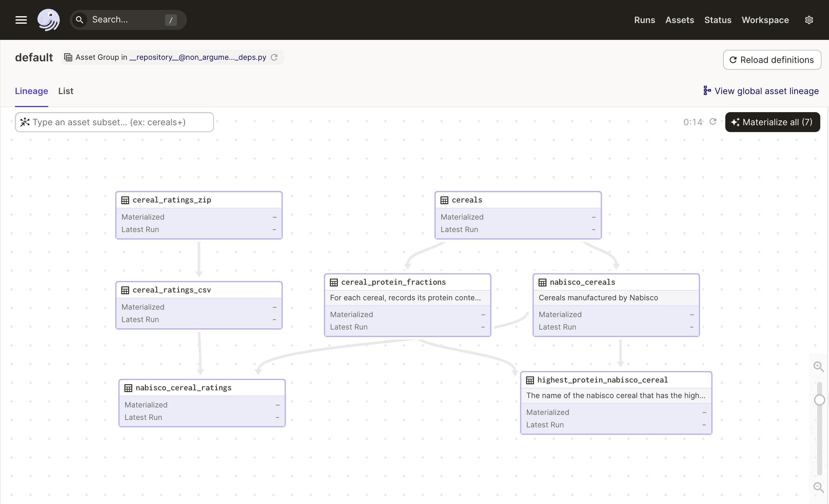This screenshot has height=504, width=829.
Task: Click the Dagster logo icon top left
Action: click(49, 20)
